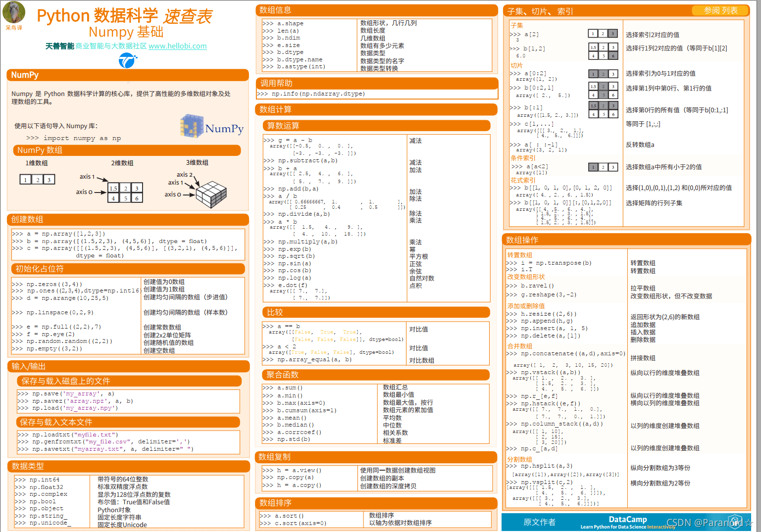This screenshot has height=532, width=761.
Task: Select the 数据类型 section header
Action: [x=128, y=466]
